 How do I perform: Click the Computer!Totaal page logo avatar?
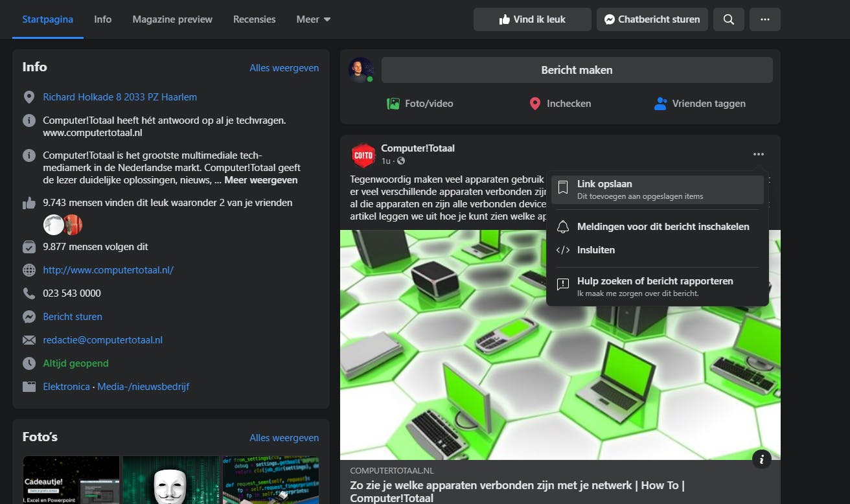pos(363,155)
